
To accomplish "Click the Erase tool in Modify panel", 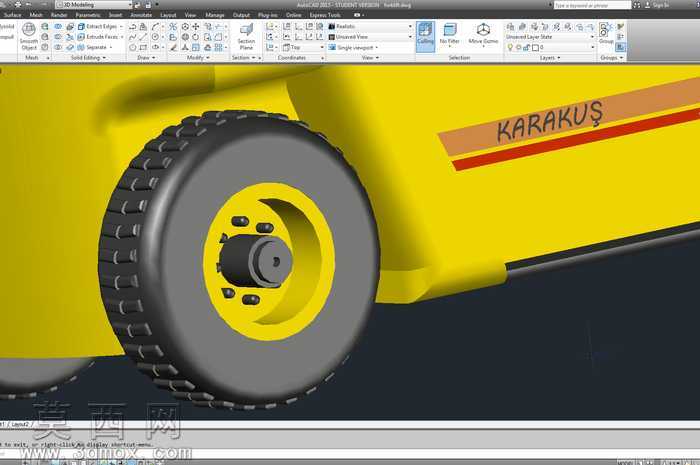I will click(x=173, y=47).
